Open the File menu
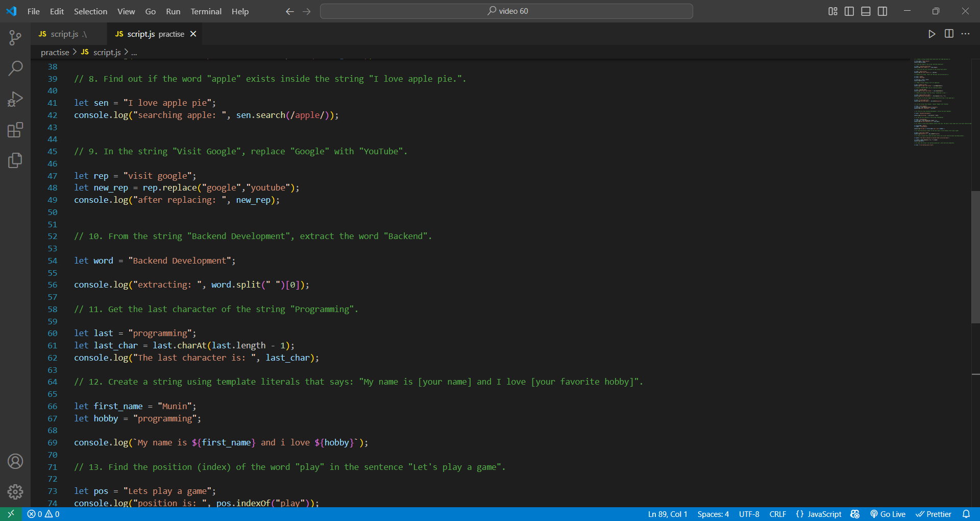 pos(34,11)
